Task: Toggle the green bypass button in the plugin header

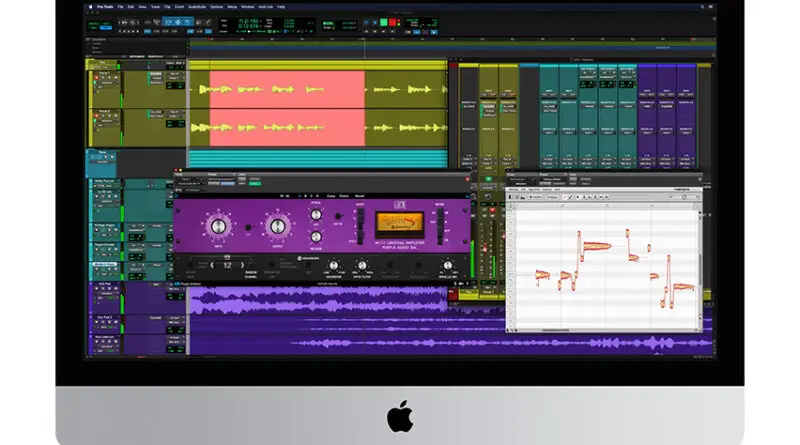Action: [x=255, y=184]
